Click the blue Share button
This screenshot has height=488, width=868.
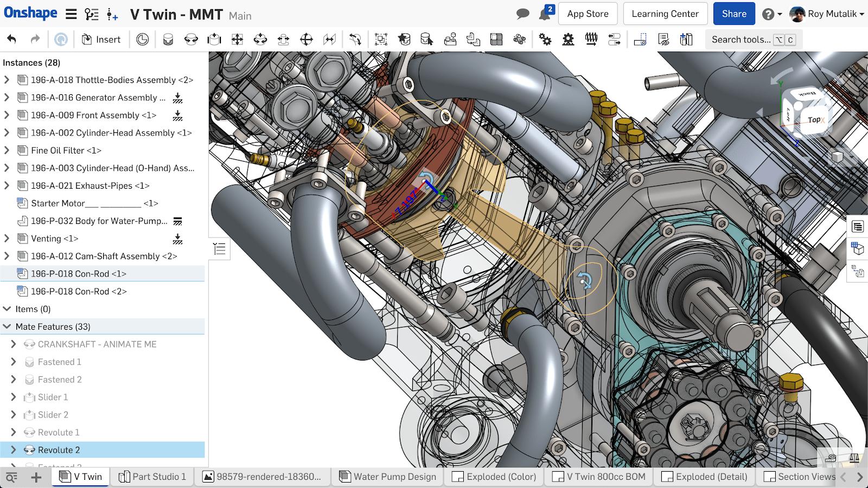coord(733,14)
